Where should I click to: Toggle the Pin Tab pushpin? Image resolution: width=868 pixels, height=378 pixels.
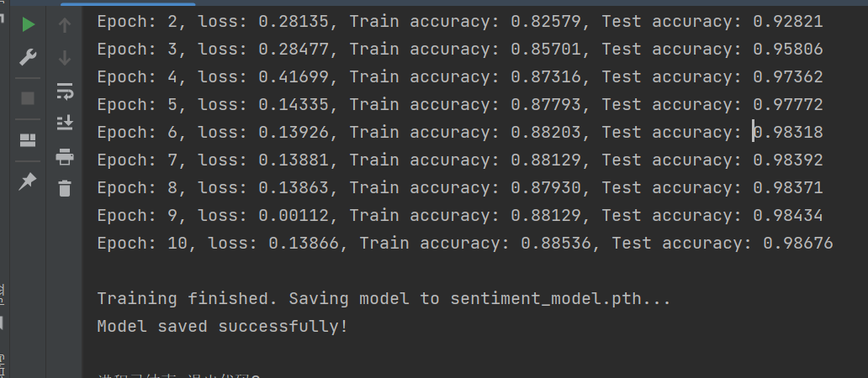pyautogui.click(x=28, y=181)
